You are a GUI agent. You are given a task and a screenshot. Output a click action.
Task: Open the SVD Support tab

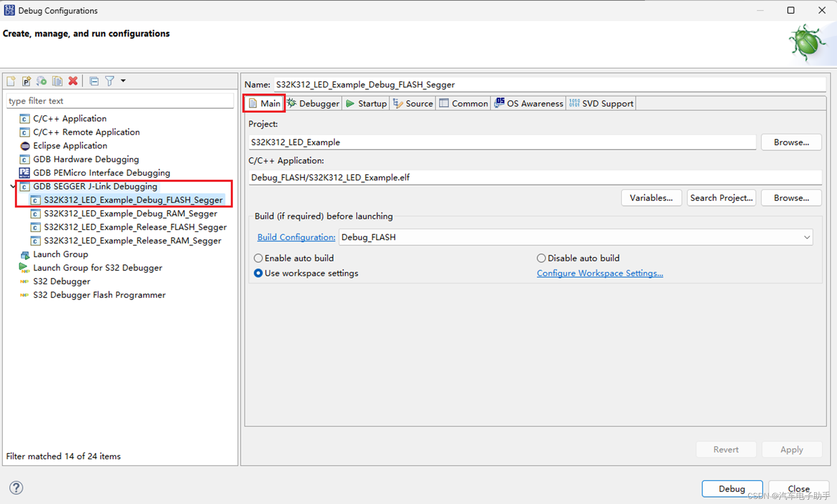[601, 104]
